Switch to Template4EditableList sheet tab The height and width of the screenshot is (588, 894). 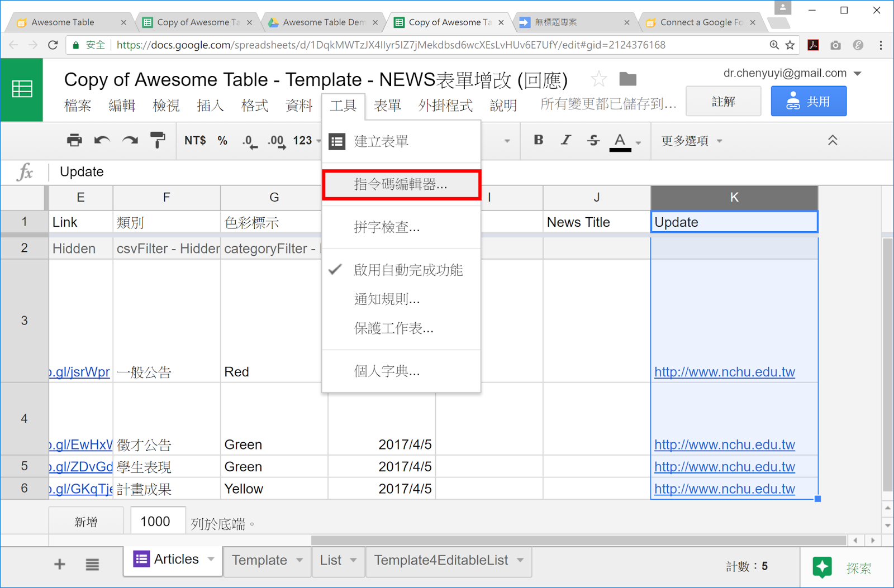coord(441,560)
